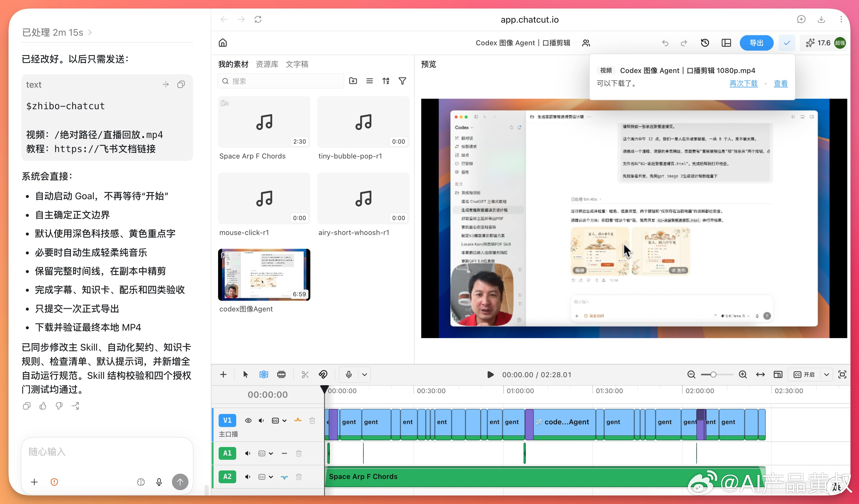Play the timeline preview

coord(490,375)
